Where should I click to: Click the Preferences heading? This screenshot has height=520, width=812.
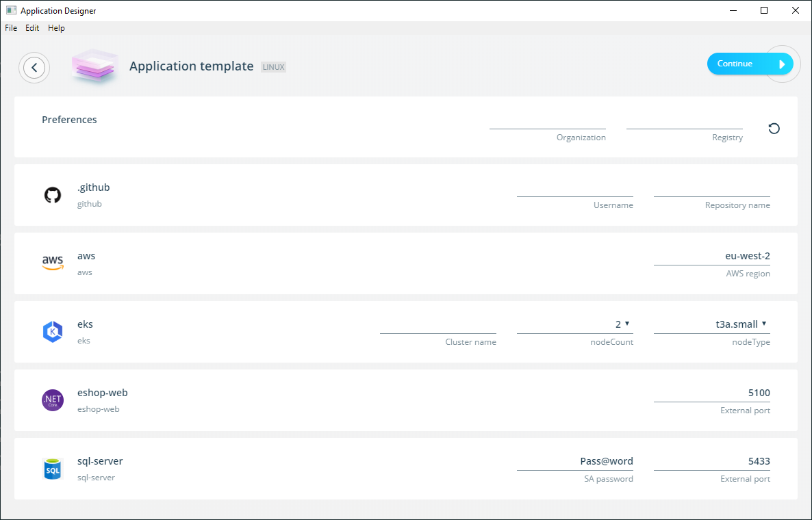tap(69, 120)
